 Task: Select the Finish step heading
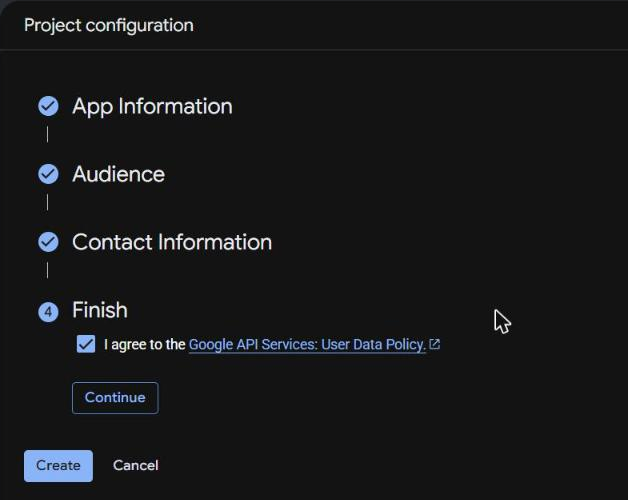[100, 310]
